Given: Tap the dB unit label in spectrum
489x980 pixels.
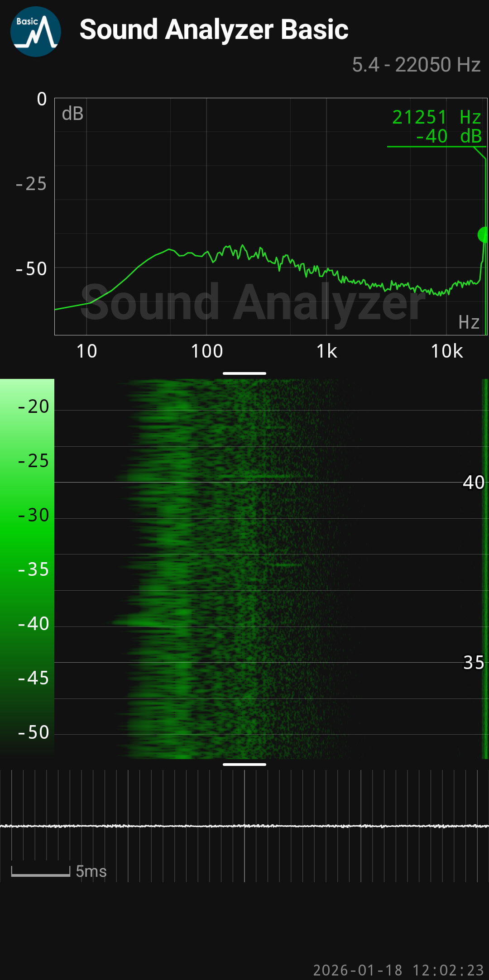Looking at the screenshot, I should coord(72,114).
